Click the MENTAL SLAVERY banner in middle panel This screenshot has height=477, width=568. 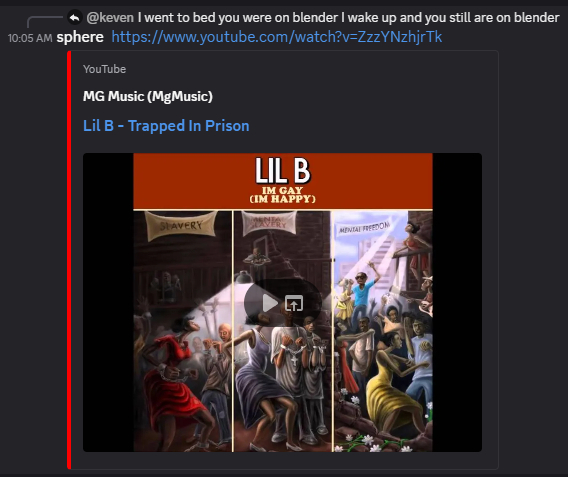tap(269, 222)
